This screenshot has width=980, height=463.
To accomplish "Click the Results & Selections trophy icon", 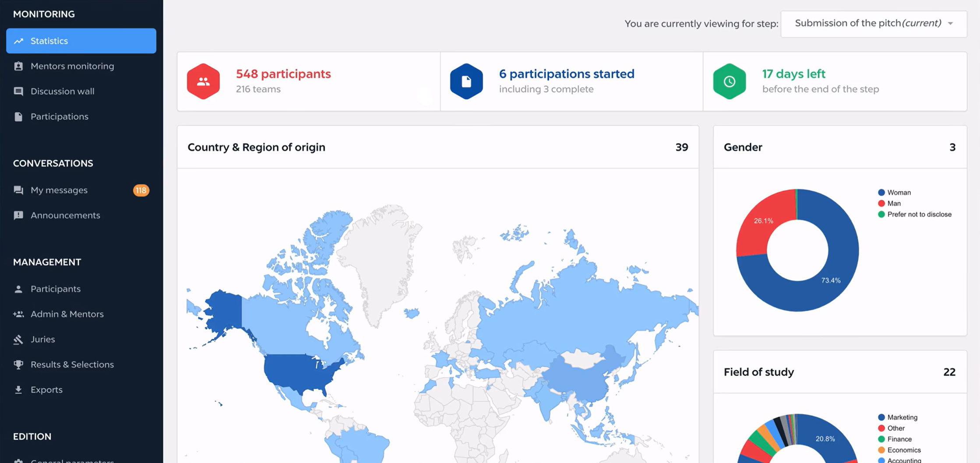I will [18, 365].
